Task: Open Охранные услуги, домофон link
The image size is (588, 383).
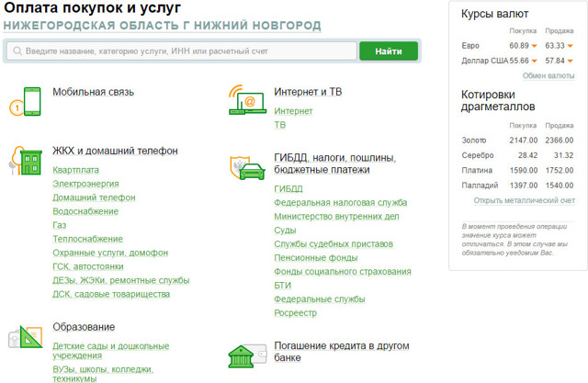Action: [110, 253]
